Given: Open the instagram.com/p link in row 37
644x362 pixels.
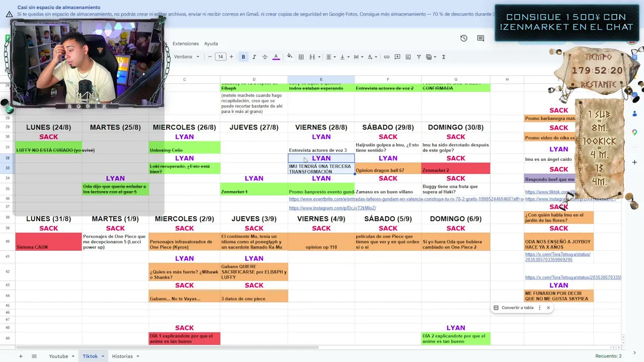Looking at the screenshot, I should tap(333, 208).
